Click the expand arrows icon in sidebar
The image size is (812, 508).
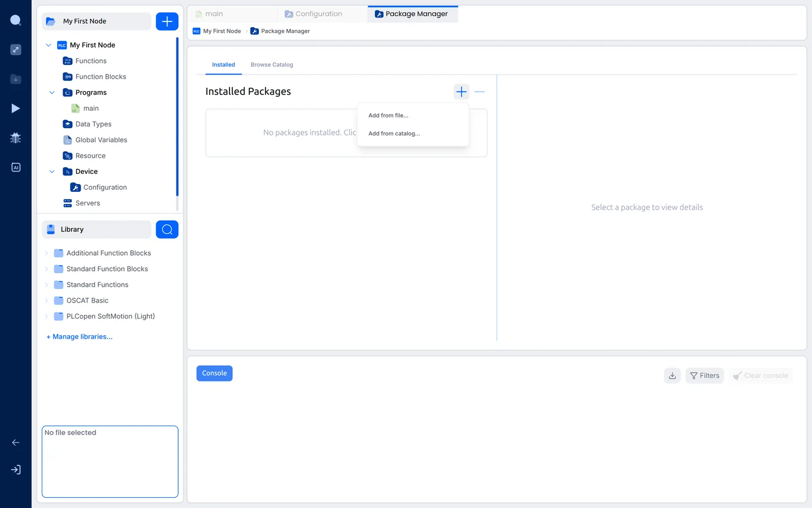click(x=16, y=50)
